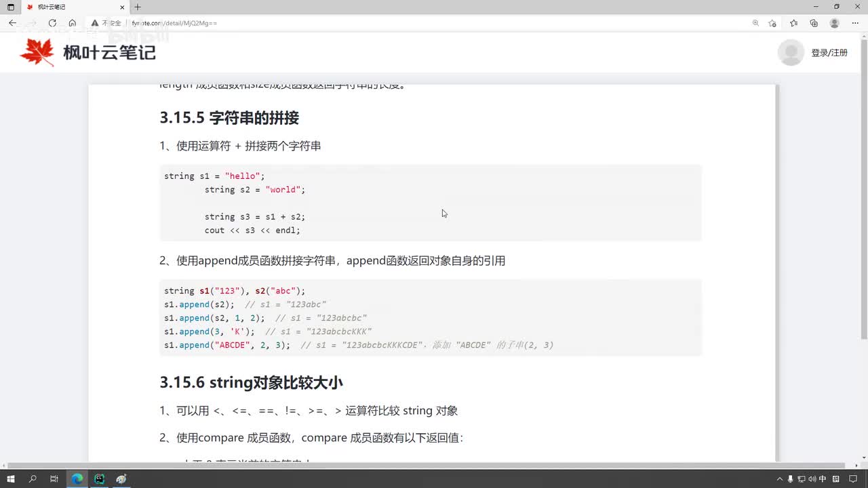868x488 pixels.
Task: Click the microphone tray icon
Action: point(790,479)
